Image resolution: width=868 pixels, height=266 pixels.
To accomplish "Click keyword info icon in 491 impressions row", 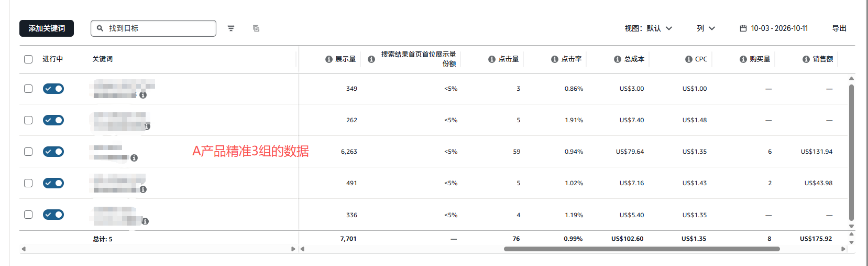I will click(x=143, y=189).
